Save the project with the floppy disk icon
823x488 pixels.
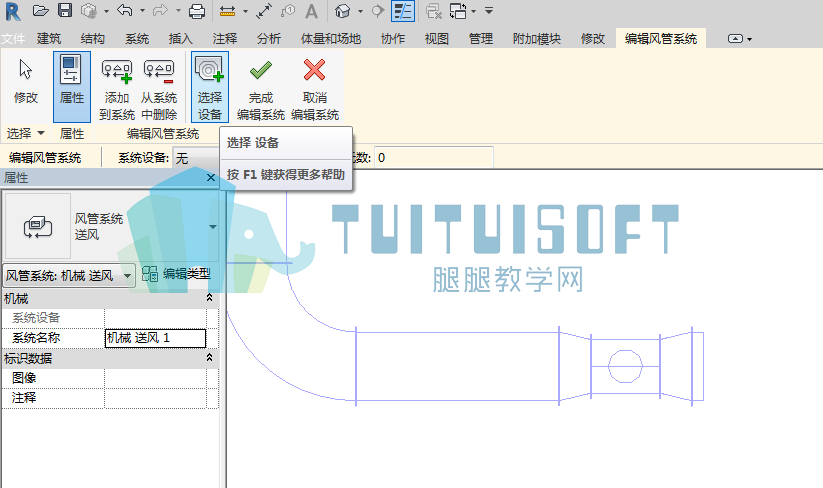pos(65,10)
